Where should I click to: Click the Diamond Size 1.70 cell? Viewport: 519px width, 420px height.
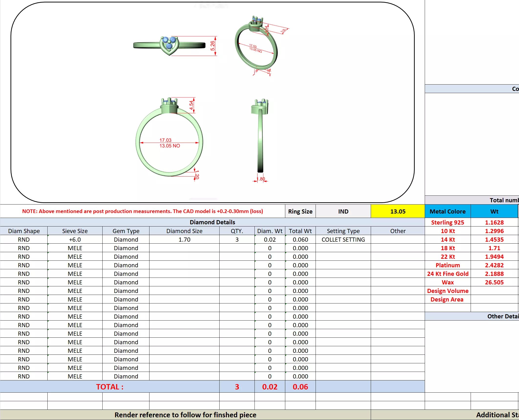tap(184, 239)
